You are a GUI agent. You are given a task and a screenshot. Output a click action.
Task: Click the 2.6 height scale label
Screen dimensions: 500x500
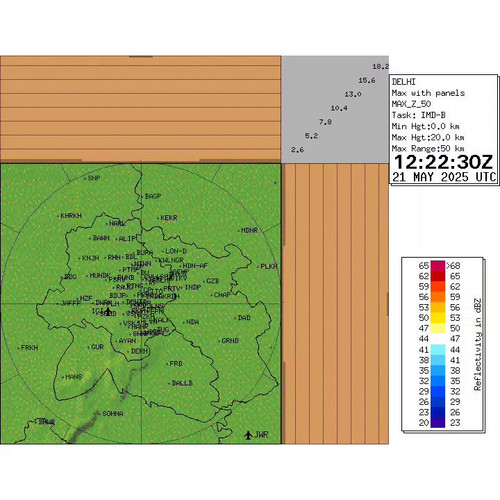pos(297,150)
